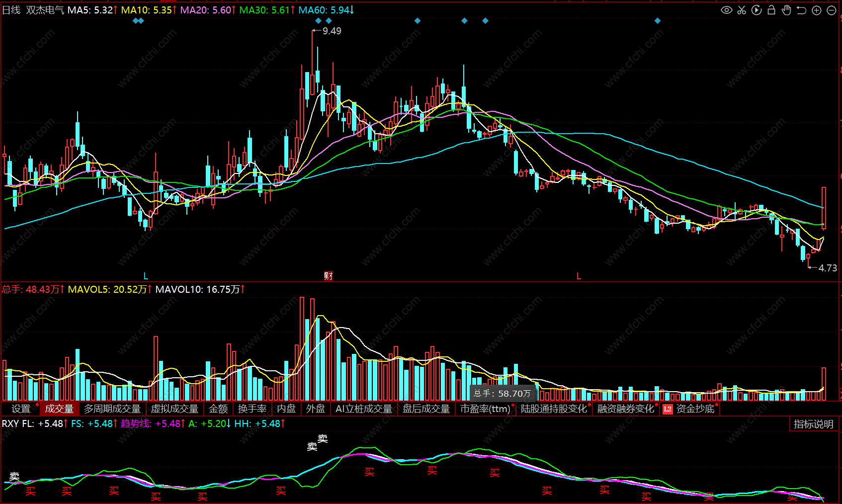Select the scissors cut tool
The image size is (842, 504).
(742, 10)
